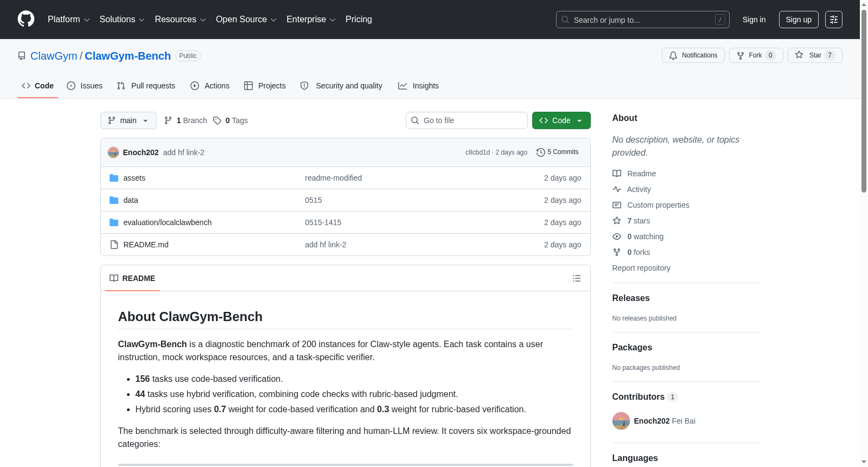Click the repository icon beside ClawGym
The width and height of the screenshot is (868, 467).
point(22,56)
